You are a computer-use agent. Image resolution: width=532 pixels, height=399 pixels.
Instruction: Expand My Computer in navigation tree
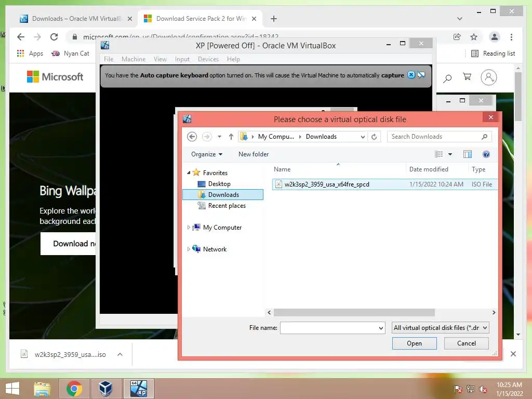pos(189,228)
